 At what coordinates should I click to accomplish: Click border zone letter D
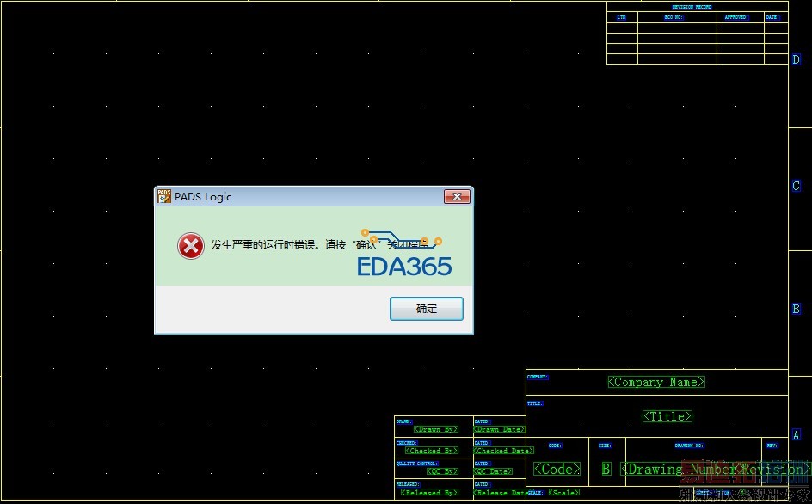tap(796, 59)
